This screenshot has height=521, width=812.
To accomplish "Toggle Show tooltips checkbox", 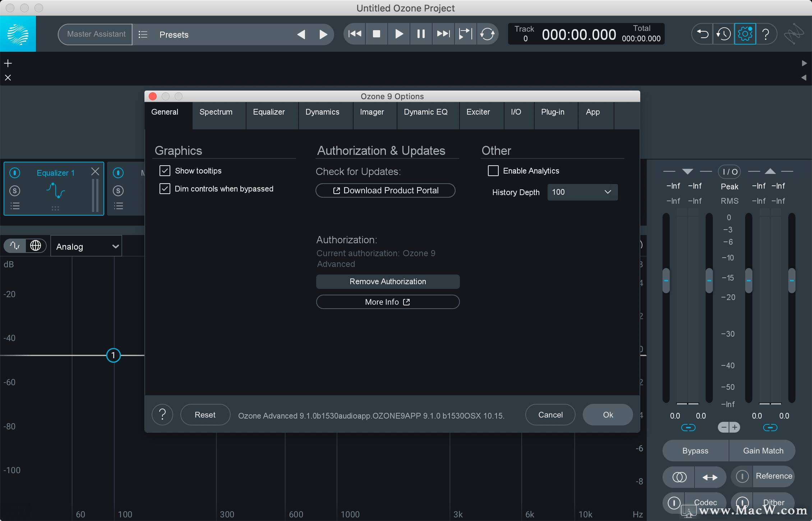I will click(165, 171).
